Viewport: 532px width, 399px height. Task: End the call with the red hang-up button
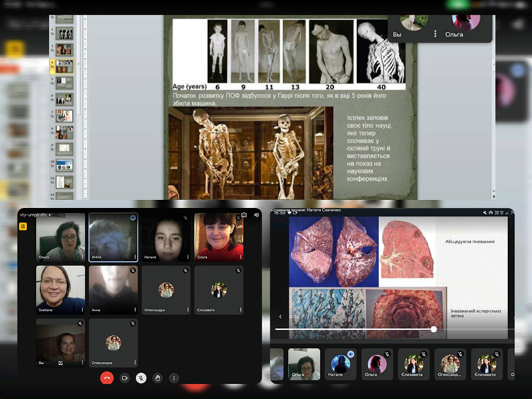click(x=106, y=378)
